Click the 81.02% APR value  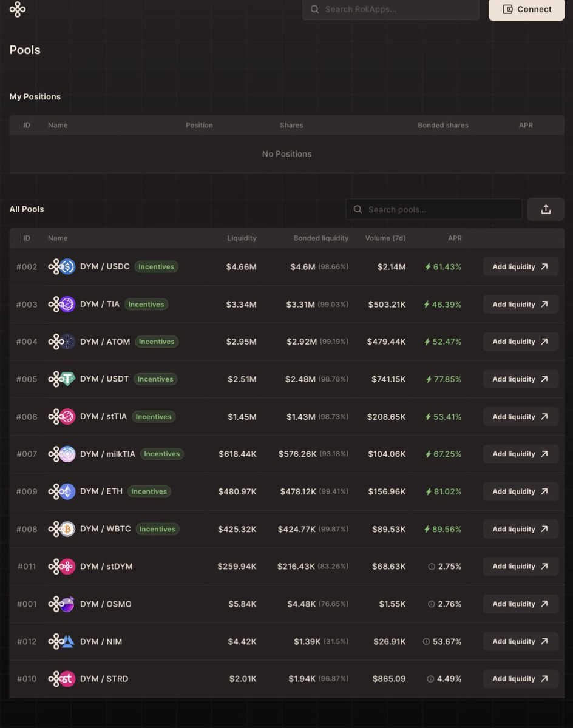coord(447,491)
